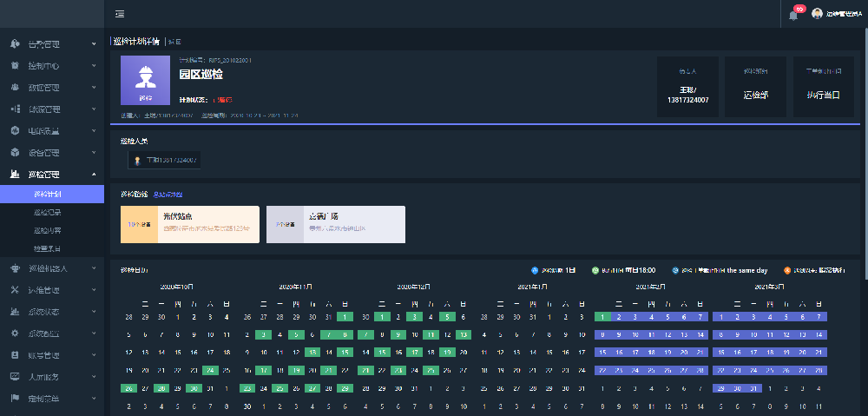Click the green legend dot above the calendar
868x416 pixels.
[x=595, y=270]
